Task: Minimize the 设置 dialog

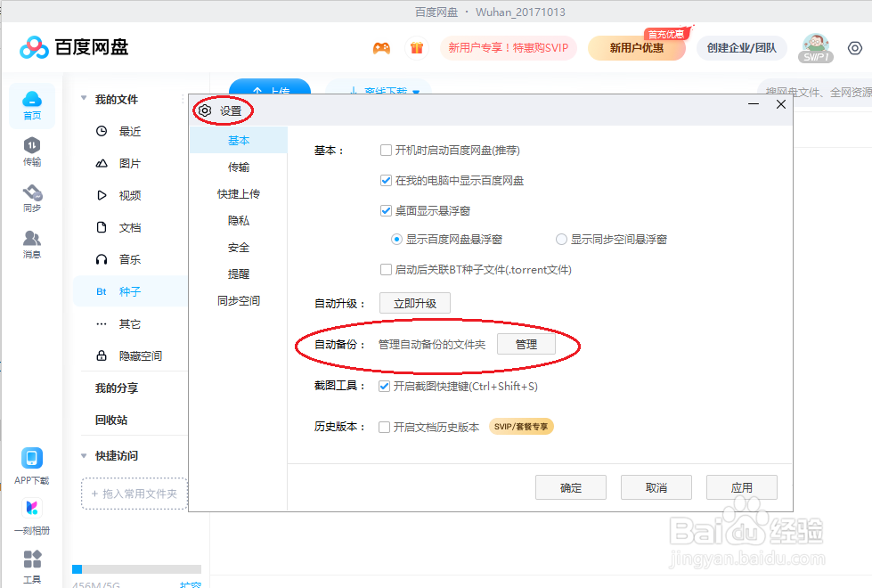Action: (754, 104)
